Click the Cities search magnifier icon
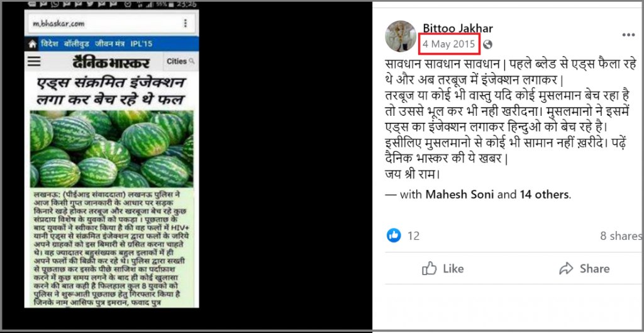644x333 pixels. tap(191, 62)
